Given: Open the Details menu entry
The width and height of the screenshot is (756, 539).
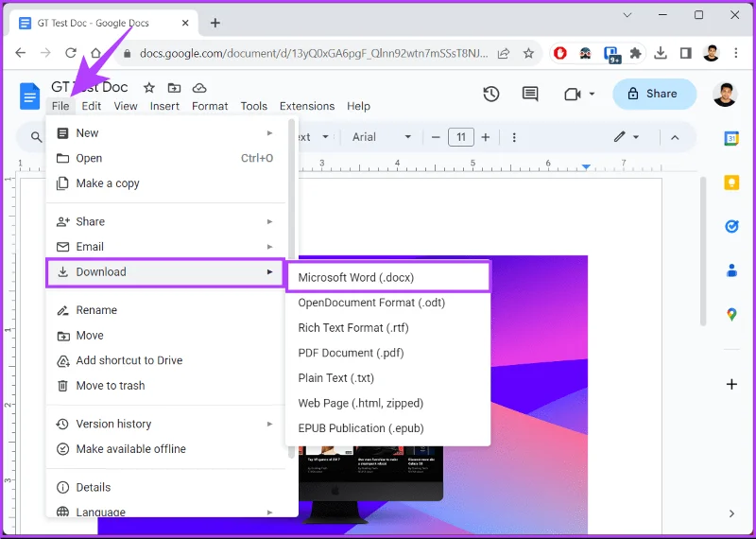Looking at the screenshot, I should (166, 487).
